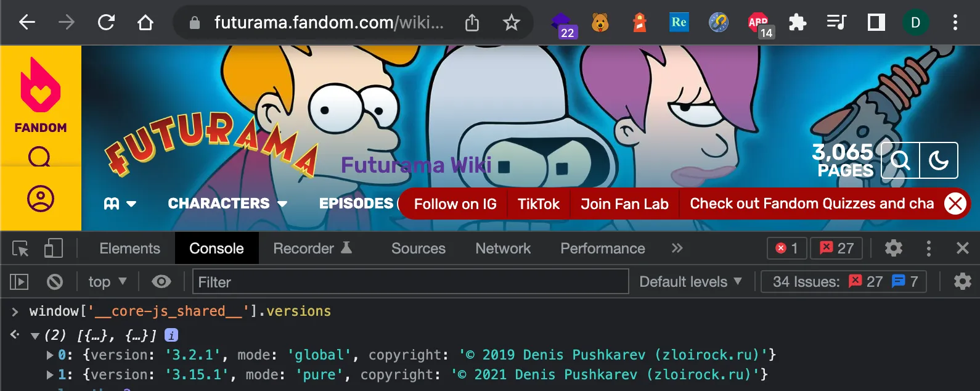Select the Console tab

coord(216,249)
